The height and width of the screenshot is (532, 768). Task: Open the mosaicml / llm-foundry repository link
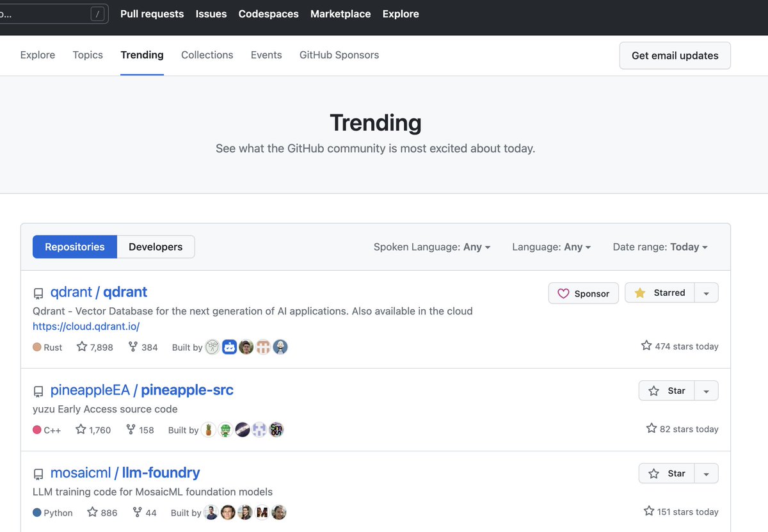point(125,472)
